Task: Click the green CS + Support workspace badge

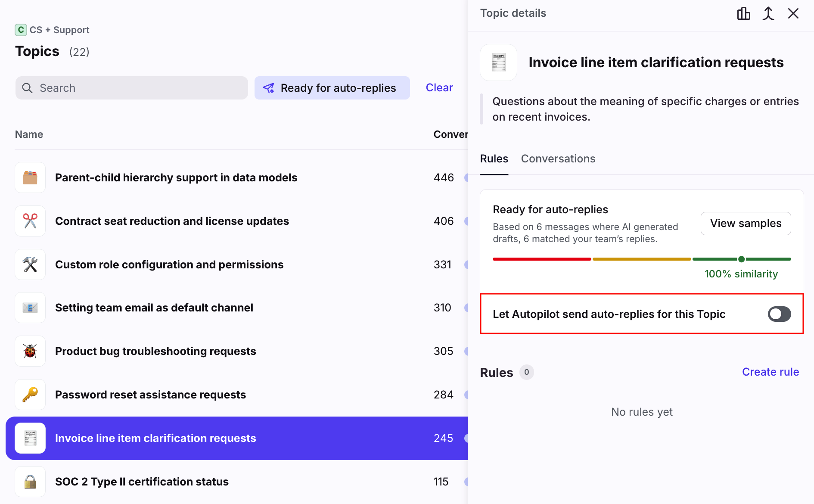Action: [x=21, y=30]
